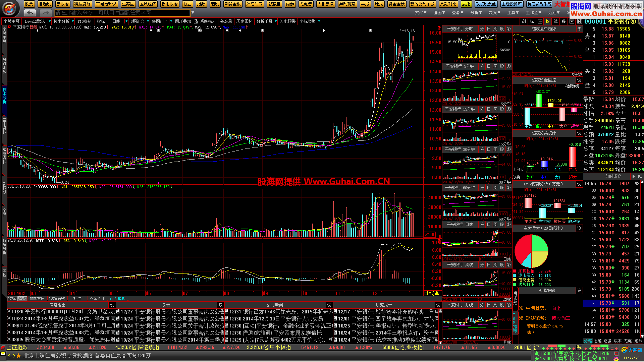Click the X100 volume scale toggle
Viewport: 644px width, 362px height.
click(x=430, y=235)
